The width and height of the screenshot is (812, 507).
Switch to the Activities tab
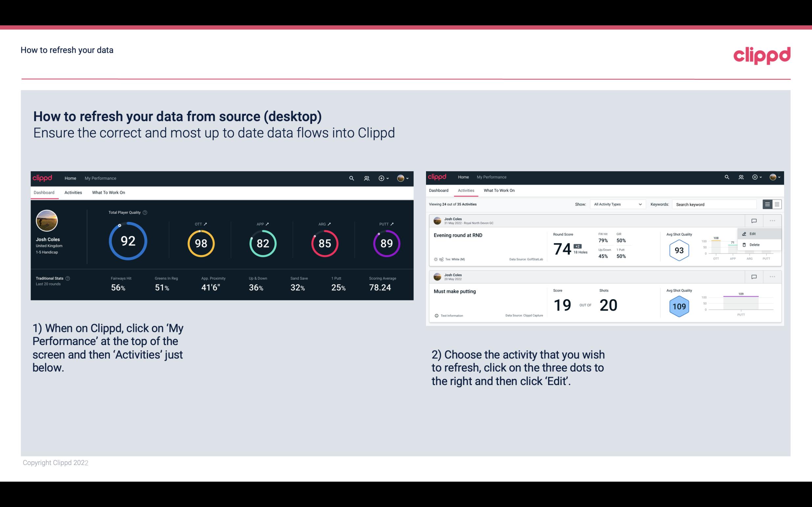(73, 192)
